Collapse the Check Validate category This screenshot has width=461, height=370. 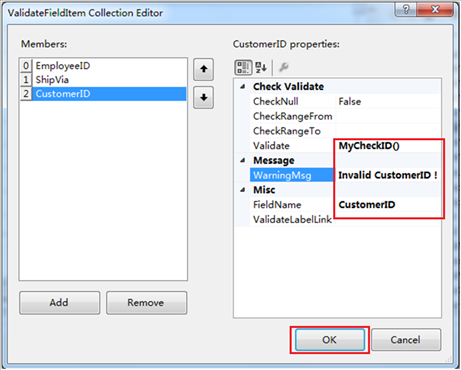243,87
